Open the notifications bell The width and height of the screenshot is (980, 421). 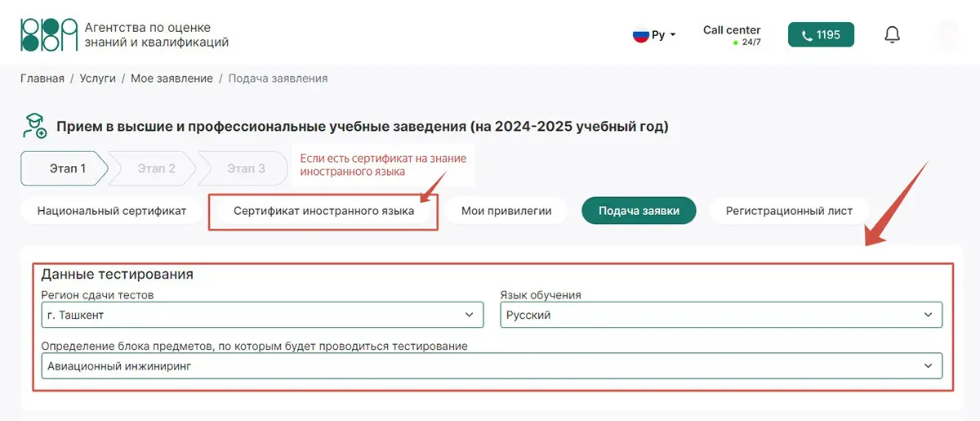(893, 35)
